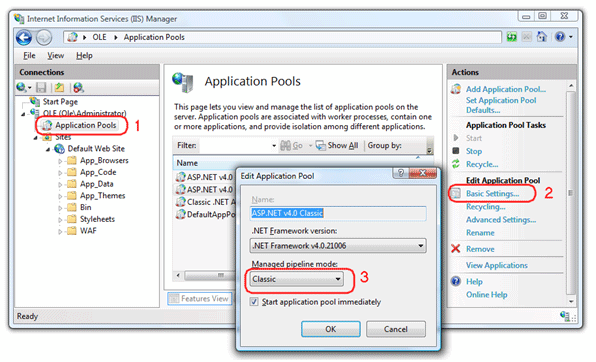
Task: Click the Default Web Site globe icon
Action: tap(59, 149)
